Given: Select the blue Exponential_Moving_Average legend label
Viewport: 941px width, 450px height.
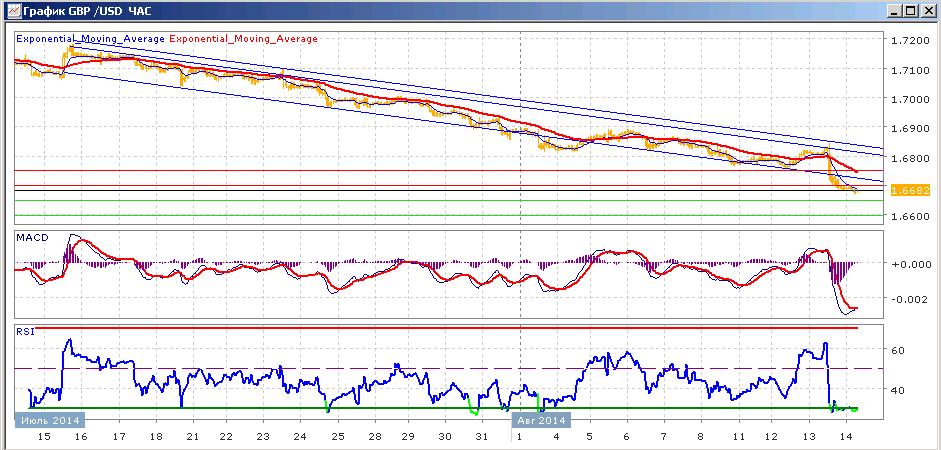Looking at the screenshot, I should tap(91, 39).
